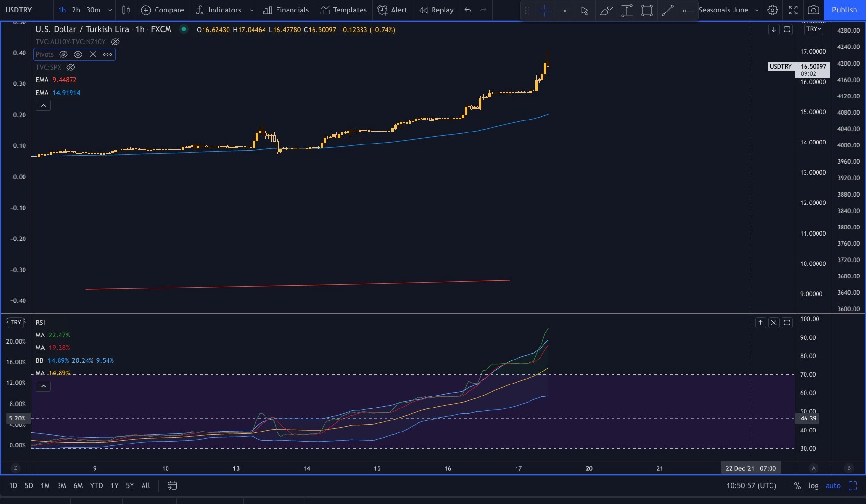
Task: Toggle left scale Z button
Action: (16, 468)
